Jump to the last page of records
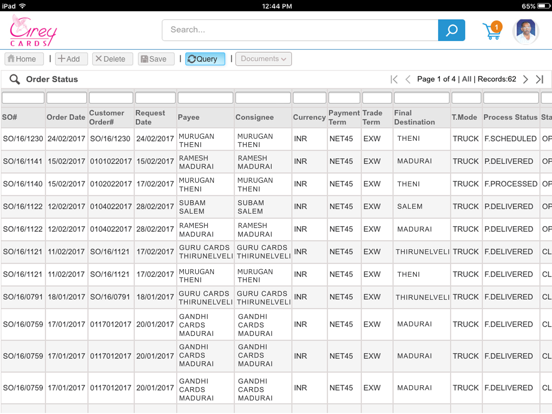The image size is (552, 414). 540,79
